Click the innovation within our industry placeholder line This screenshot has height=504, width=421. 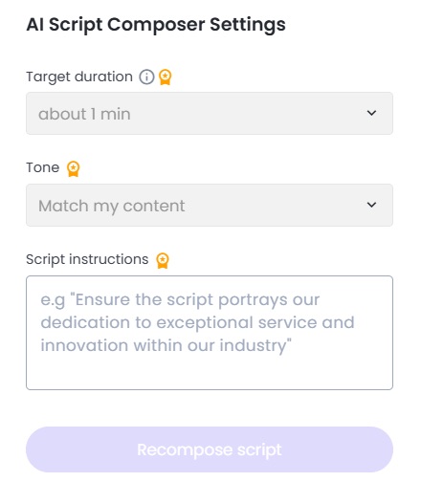pos(166,345)
